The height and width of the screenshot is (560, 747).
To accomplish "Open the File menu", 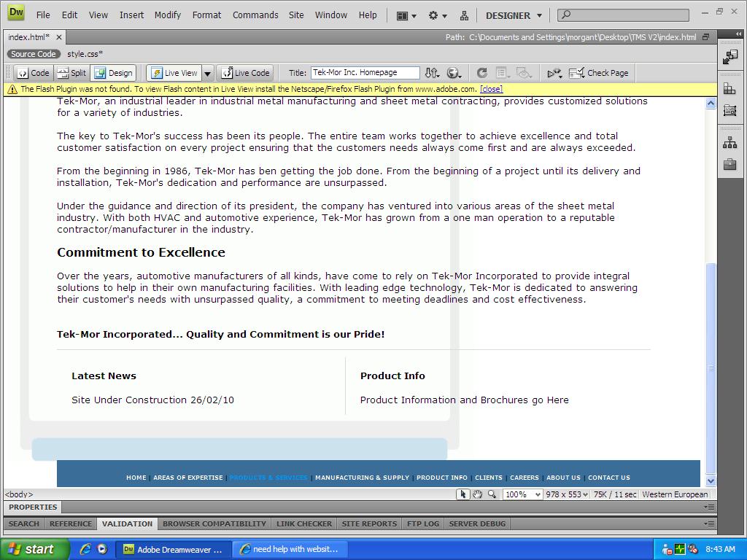I will [43, 15].
